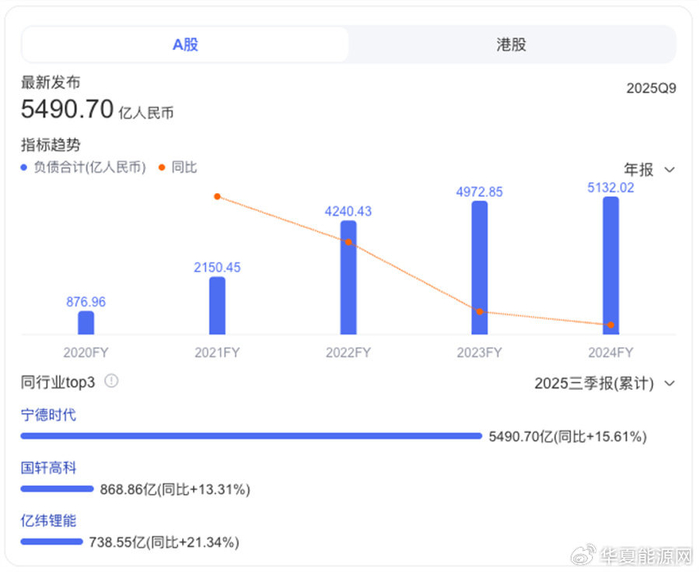Image resolution: width=700 pixels, height=572 pixels.
Task: Click the 5132.02 value label
Action: coord(611,188)
